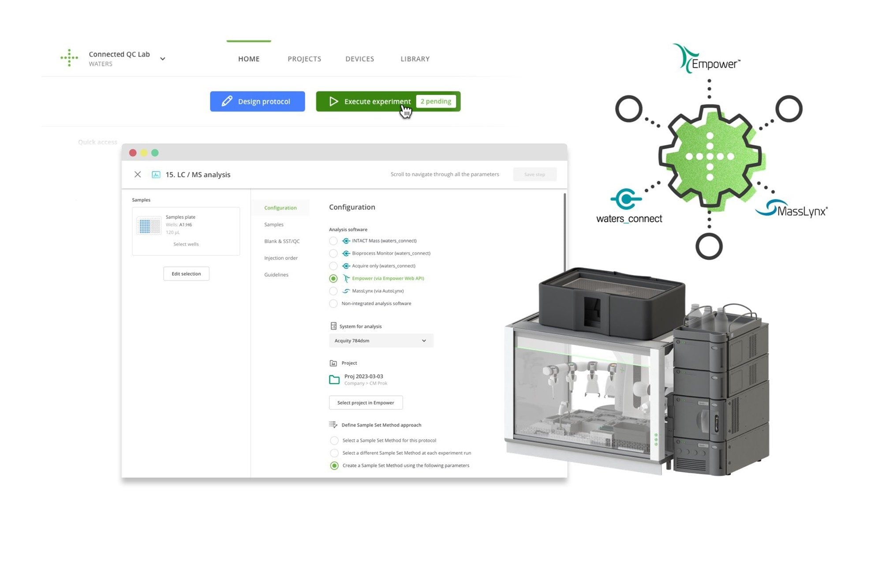Open the DEVICES tab
882x588 pixels.
(359, 59)
